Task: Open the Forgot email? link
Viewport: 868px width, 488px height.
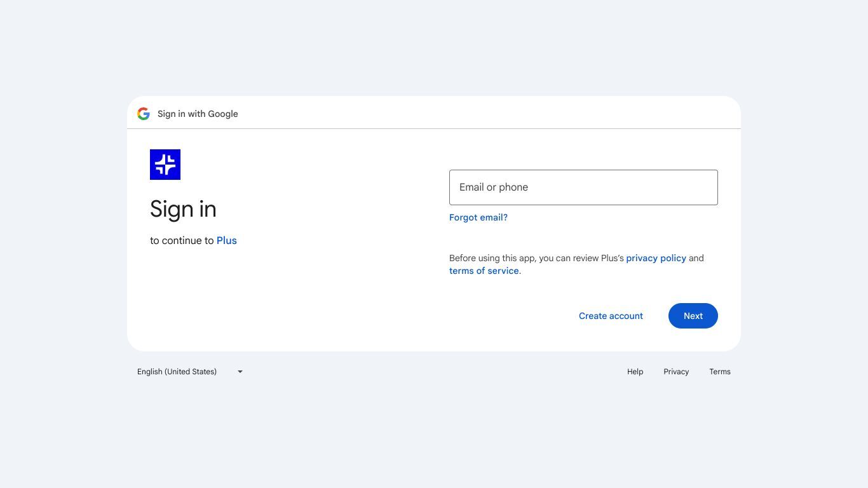Action: [x=478, y=217]
